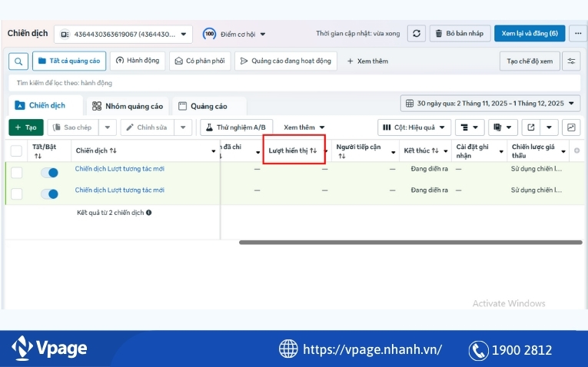Open the ad account selector dropdown
The height and width of the screenshot is (367, 588).
123,34
